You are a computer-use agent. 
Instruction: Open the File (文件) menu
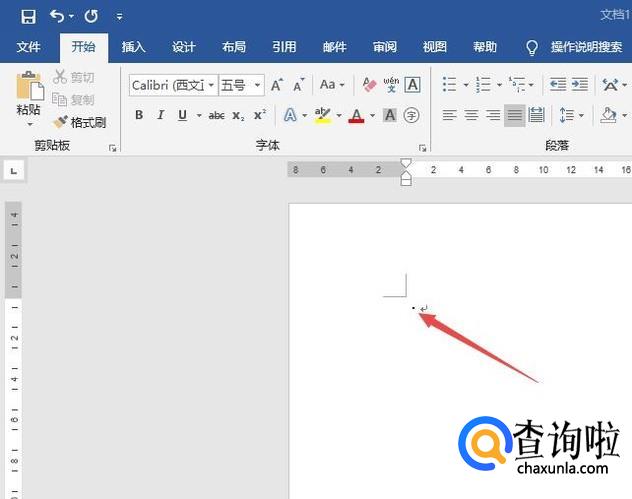coord(28,47)
